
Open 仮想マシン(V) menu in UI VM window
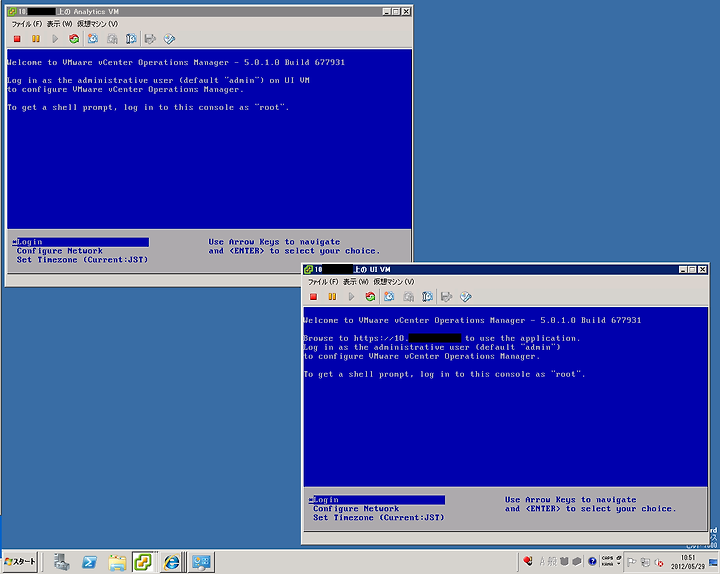pyautogui.click(x=394, y=282)
